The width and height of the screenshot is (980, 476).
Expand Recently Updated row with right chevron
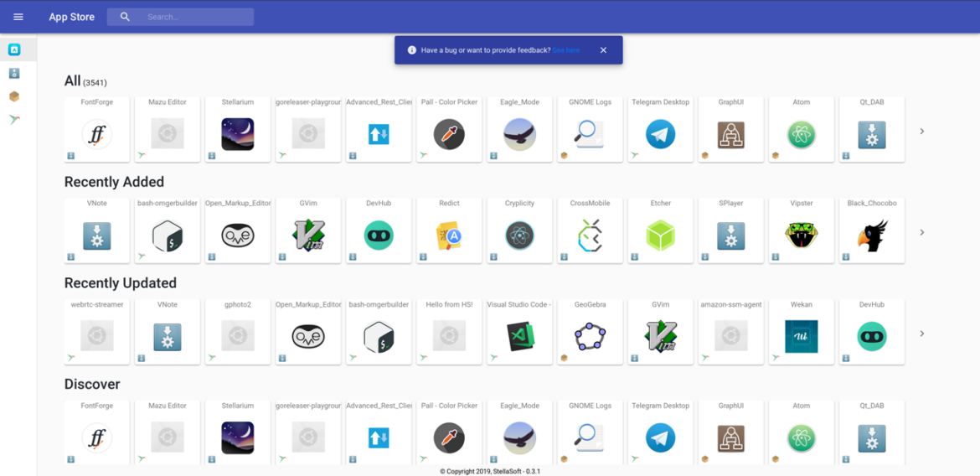922,334
